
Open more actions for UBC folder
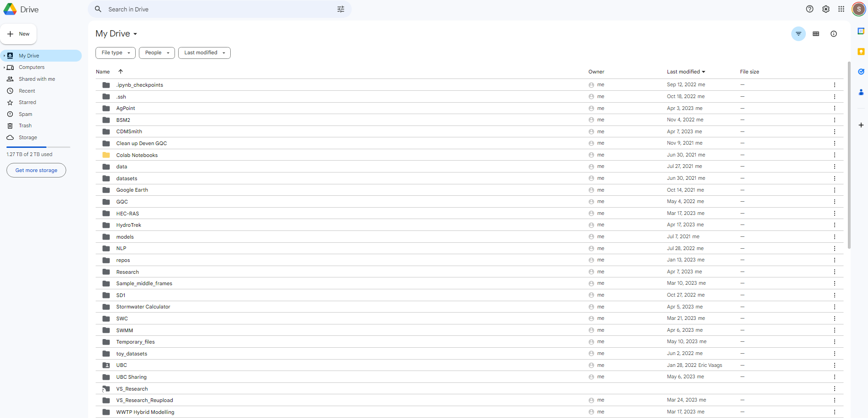pos(834,365)
